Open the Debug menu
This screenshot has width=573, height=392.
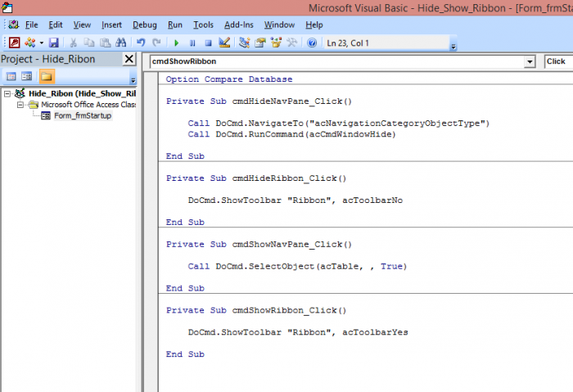click(144, 25)
